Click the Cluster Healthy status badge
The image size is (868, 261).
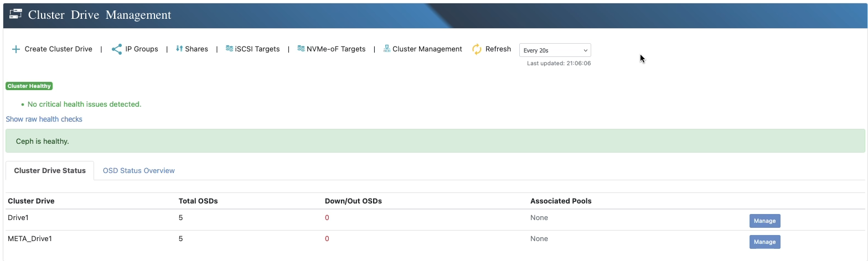pos(29,86)
